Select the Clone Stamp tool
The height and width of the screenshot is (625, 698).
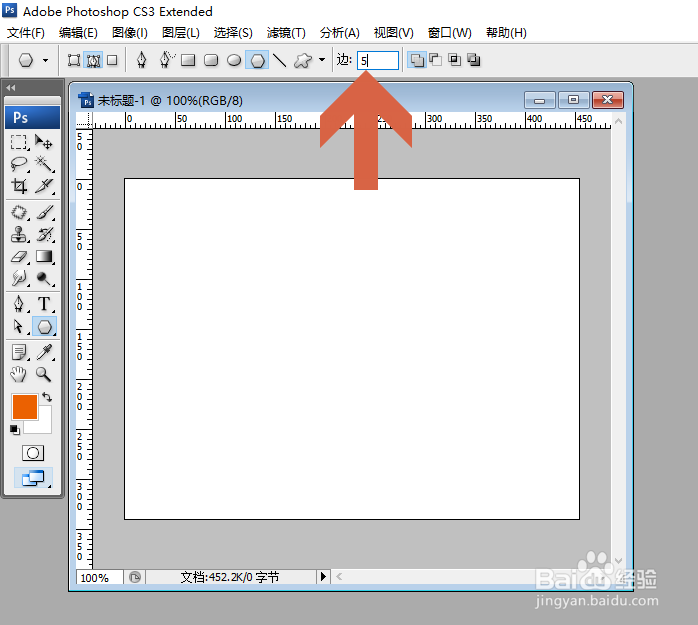19,234
